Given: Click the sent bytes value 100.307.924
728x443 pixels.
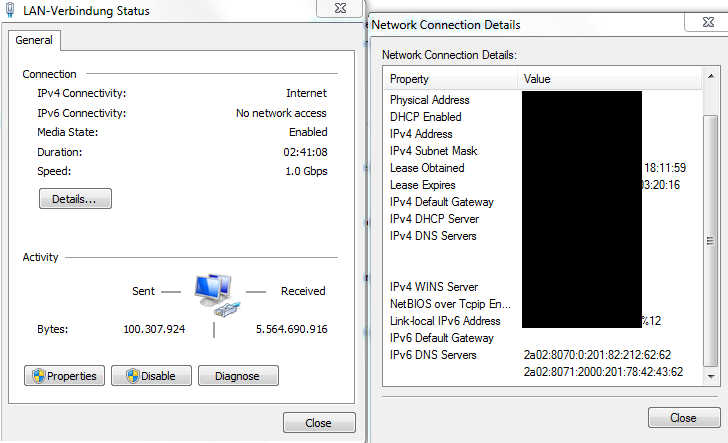Looking at the screenshot, I should pyautogui.click(x=154, y=329).
